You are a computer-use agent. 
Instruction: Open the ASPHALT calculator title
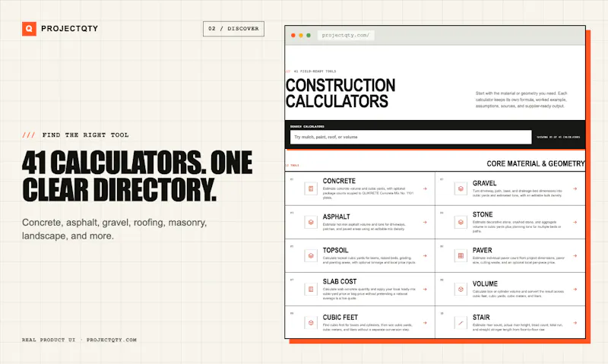pos(336,217)
